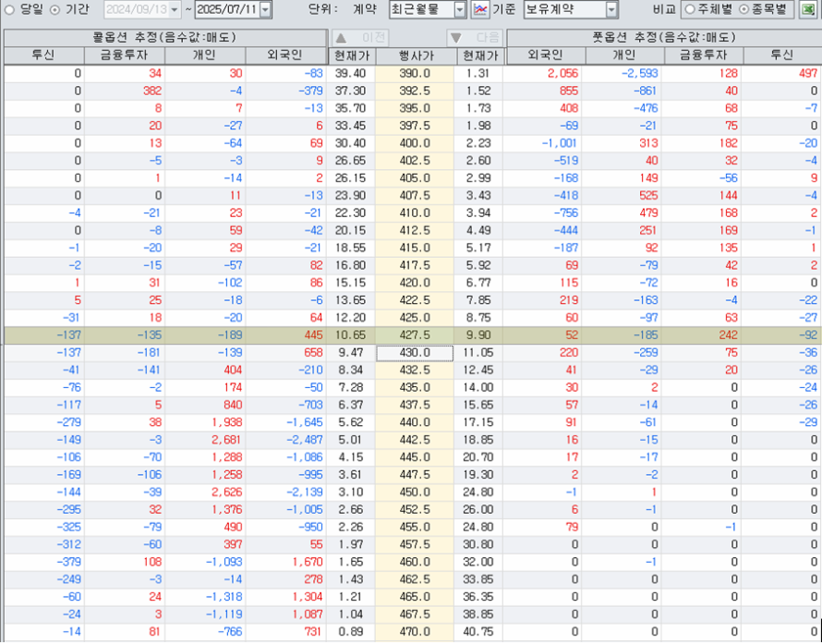Click the put-side 금융투자 column header
The image size is (822, 644).
click(x=703, y=55)
